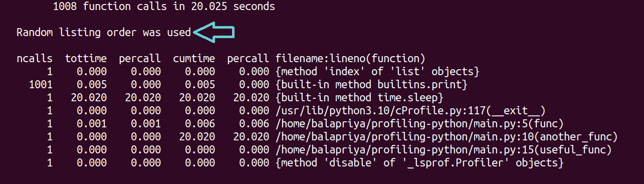Click the 0.006 cumtime value for func
The width and height of the screenshot is (644, 184).
(200, 123)
